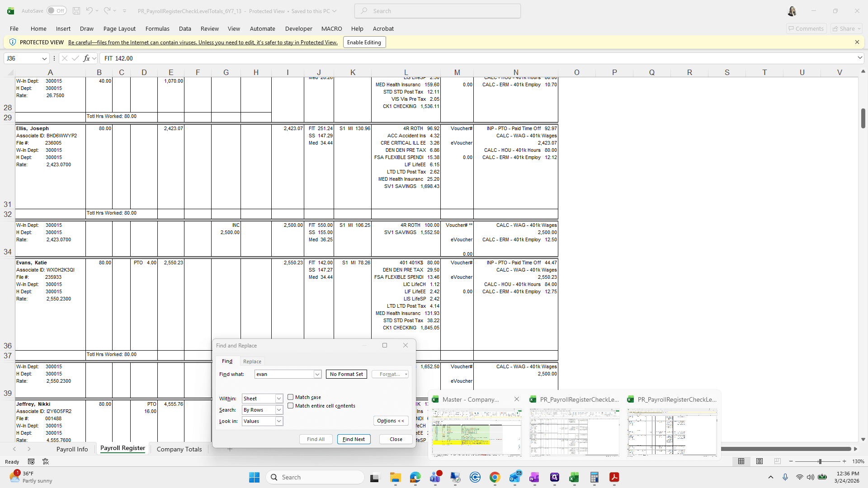Switch to the Replace tab
Screen dimensions: 868x488
(252, 361)
